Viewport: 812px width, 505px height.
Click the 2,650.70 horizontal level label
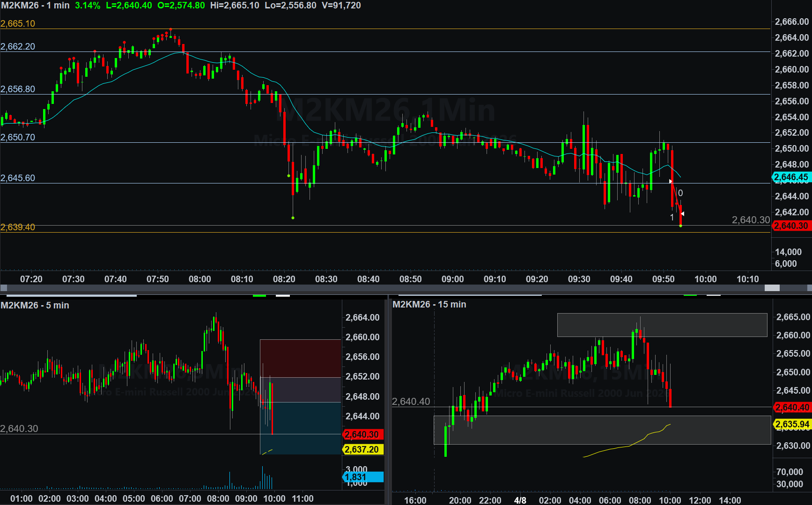(x=18, y=138)
